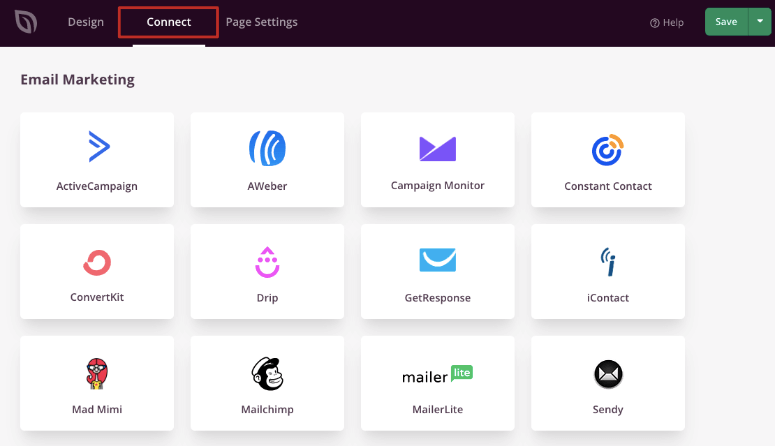
Task: Click the question mark Help icon
Action: tap(654, 23)
